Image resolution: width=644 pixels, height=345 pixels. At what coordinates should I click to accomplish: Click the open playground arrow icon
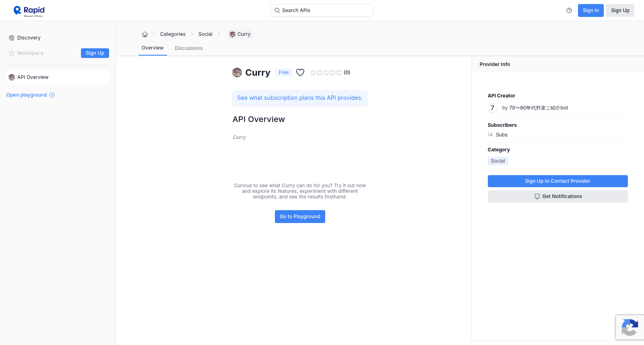52,95
